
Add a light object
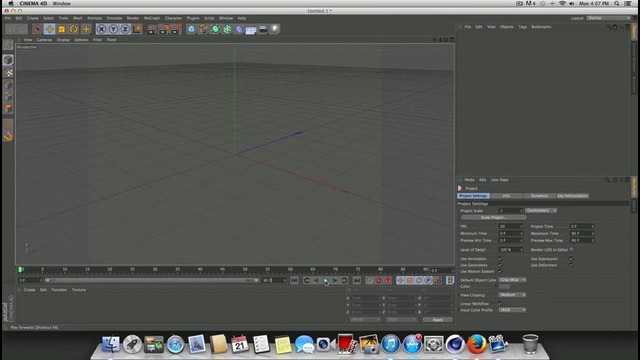275,29
